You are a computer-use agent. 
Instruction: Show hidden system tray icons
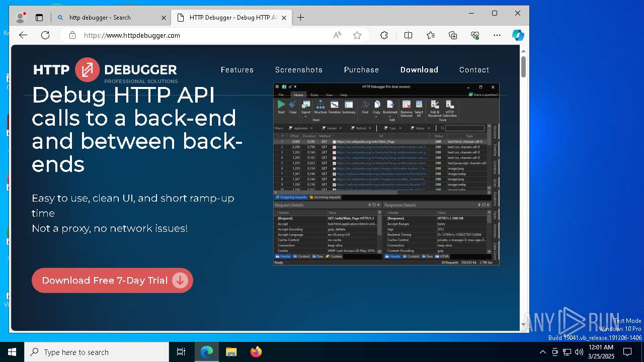(542, 352)
